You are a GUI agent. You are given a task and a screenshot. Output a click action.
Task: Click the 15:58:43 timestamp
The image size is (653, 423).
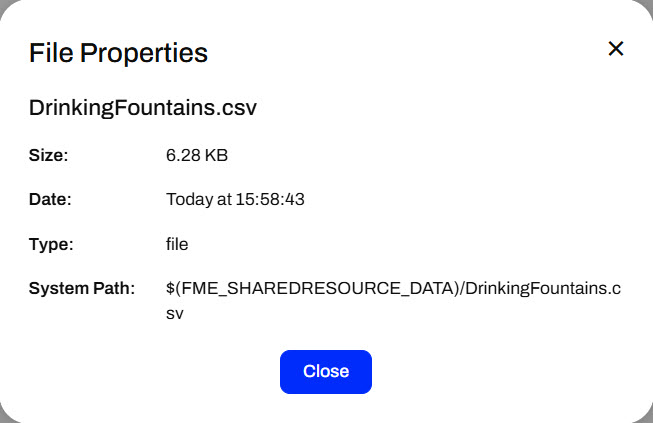click(x=270, y=199)
